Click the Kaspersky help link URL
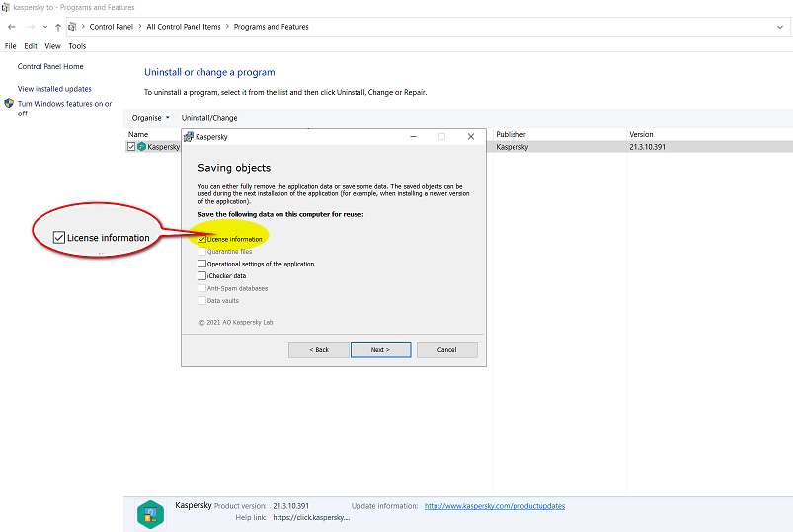The width and height of the screenshot is (793, 532). [x=311, y=517]
